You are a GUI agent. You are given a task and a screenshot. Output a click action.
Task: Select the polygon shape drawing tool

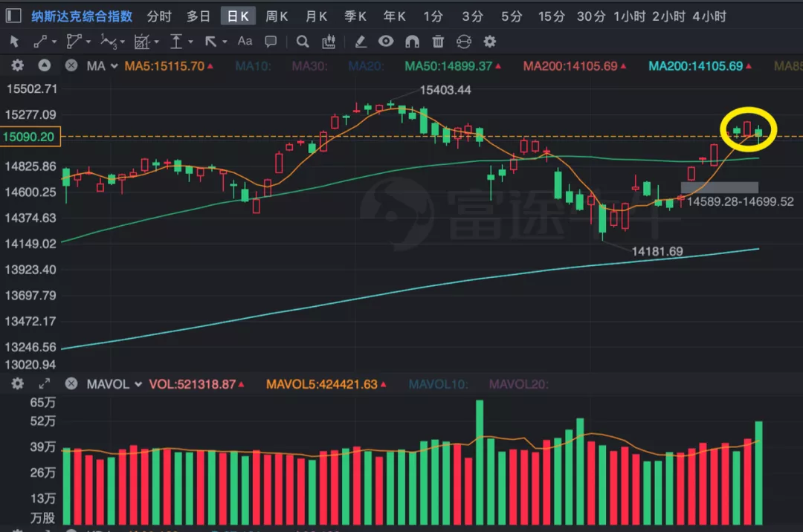pos(74,42)
